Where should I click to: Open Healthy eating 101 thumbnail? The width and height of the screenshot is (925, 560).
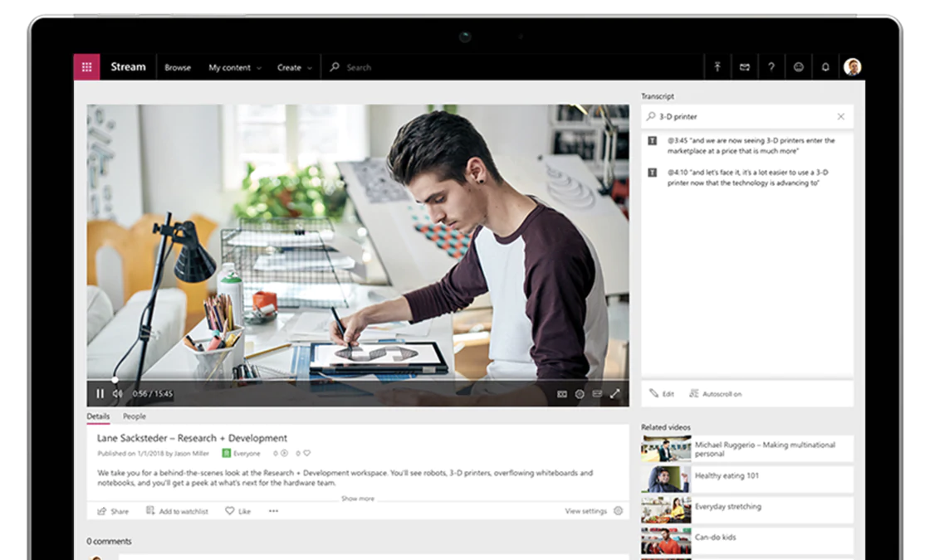point(666,480)
